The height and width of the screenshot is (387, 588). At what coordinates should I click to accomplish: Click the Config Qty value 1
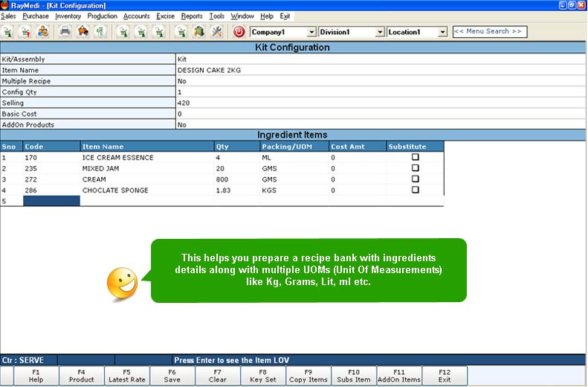click(180, 92)
